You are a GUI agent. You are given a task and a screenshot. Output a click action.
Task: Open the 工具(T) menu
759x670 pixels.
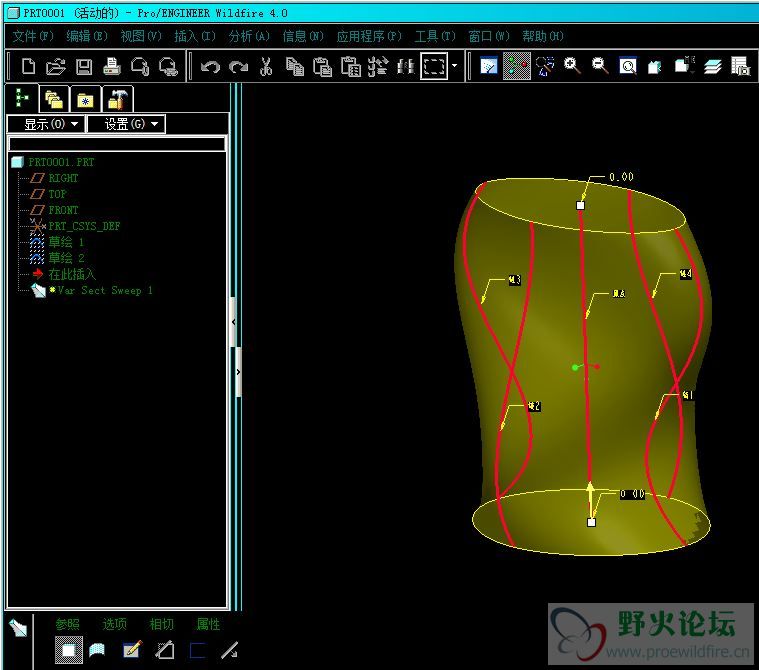[435, 36]
